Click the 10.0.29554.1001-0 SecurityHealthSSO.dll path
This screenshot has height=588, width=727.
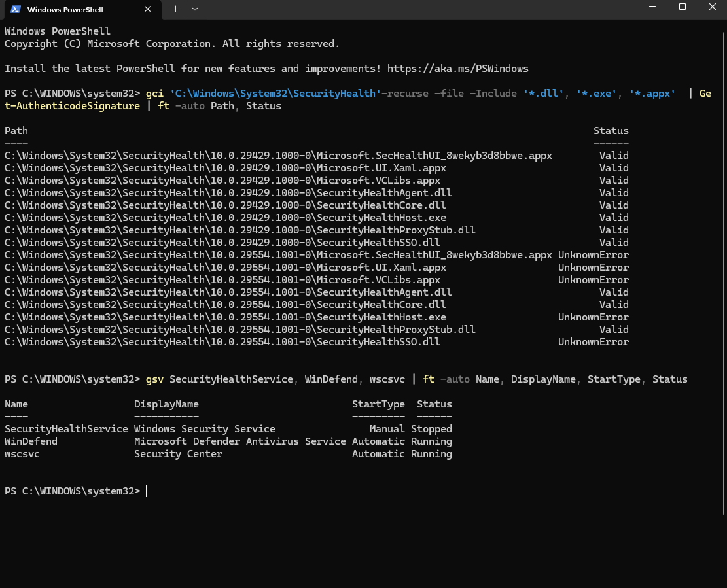[x=222, y=343]
